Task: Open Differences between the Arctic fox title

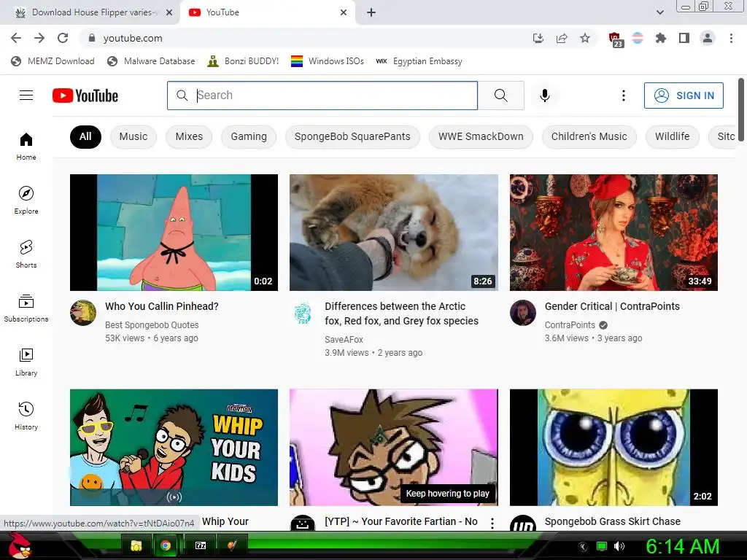Action: tap(401, 314)
